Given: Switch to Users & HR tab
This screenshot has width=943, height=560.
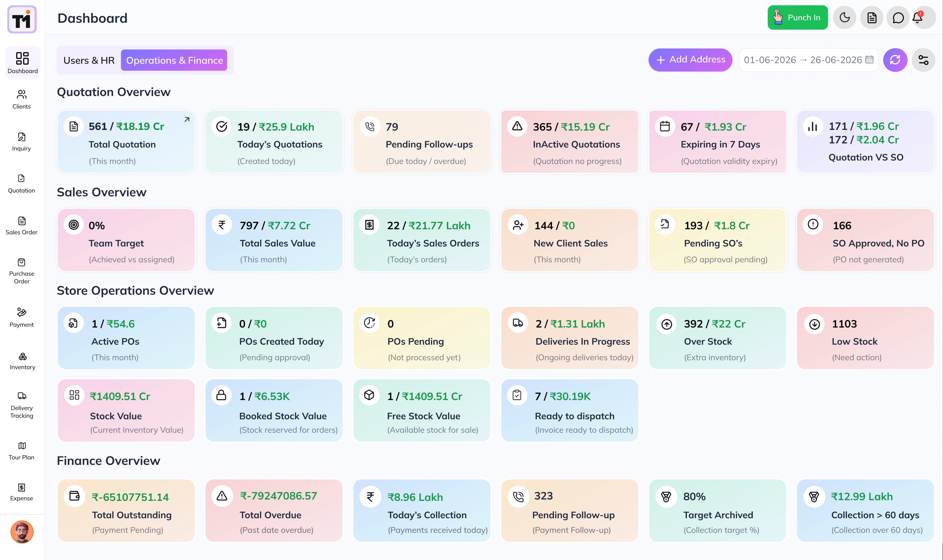Looking at the screenshot, I should (89, 60).
